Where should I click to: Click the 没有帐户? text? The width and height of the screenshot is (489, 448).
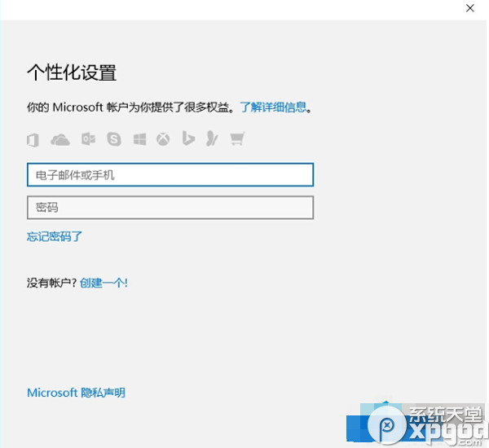tap(52, 283)
